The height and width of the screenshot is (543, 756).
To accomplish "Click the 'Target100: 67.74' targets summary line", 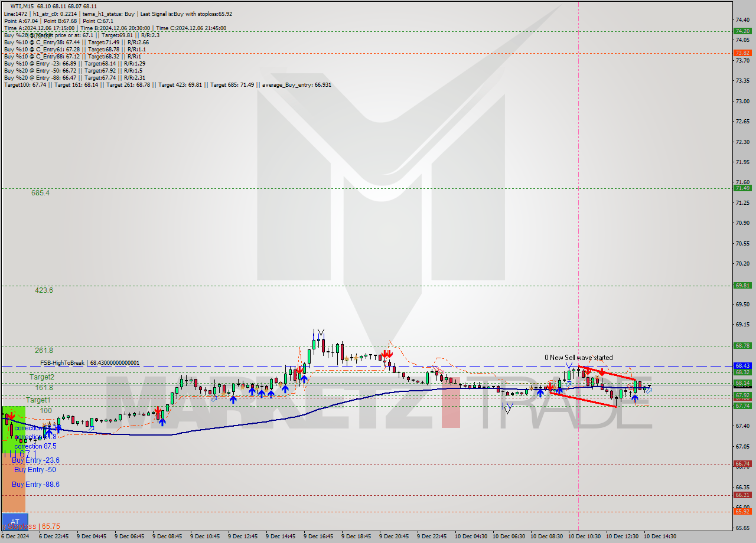I will (x=167, y=85).
